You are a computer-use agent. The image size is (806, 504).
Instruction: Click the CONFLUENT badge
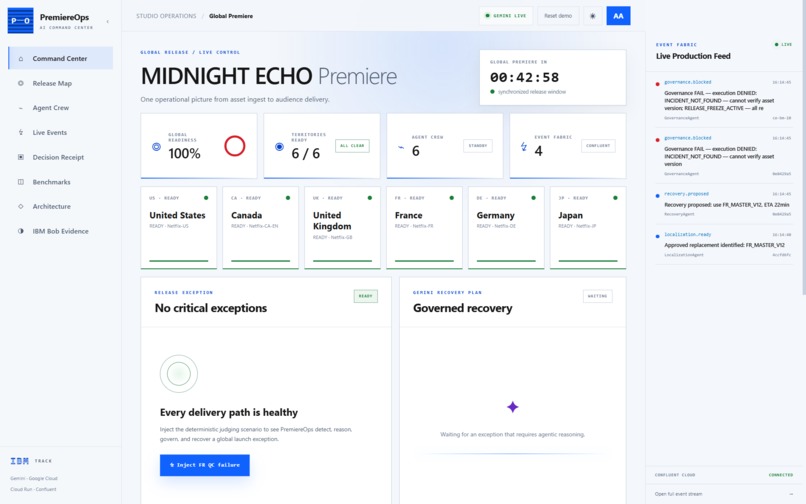point(598,146)
